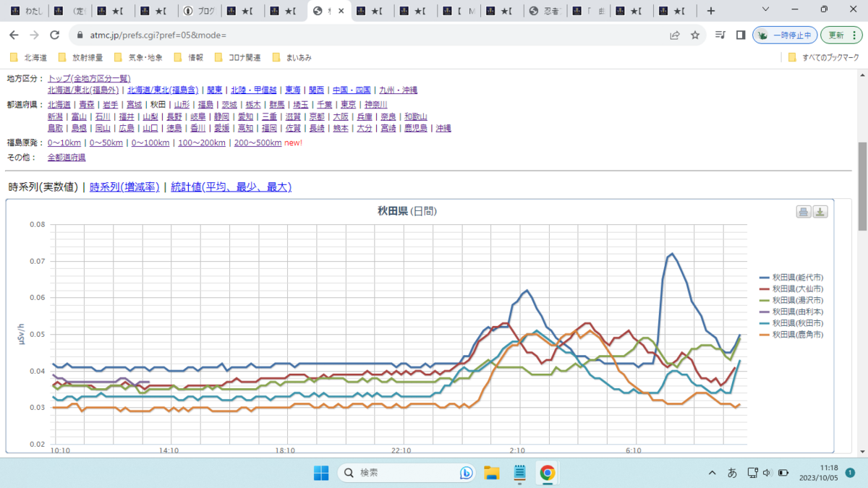The width and height of the screenshot is (868, 488).
Task: Click the share page icon
Action: point(675,35)
